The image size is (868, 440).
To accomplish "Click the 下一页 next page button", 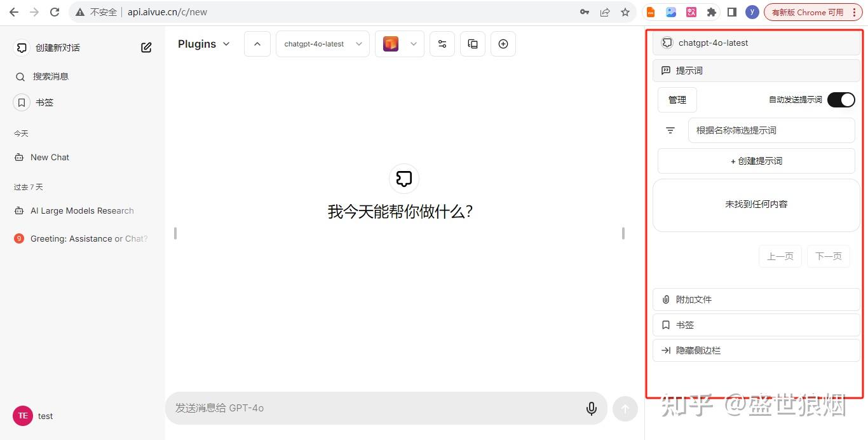I will [829, 256].
